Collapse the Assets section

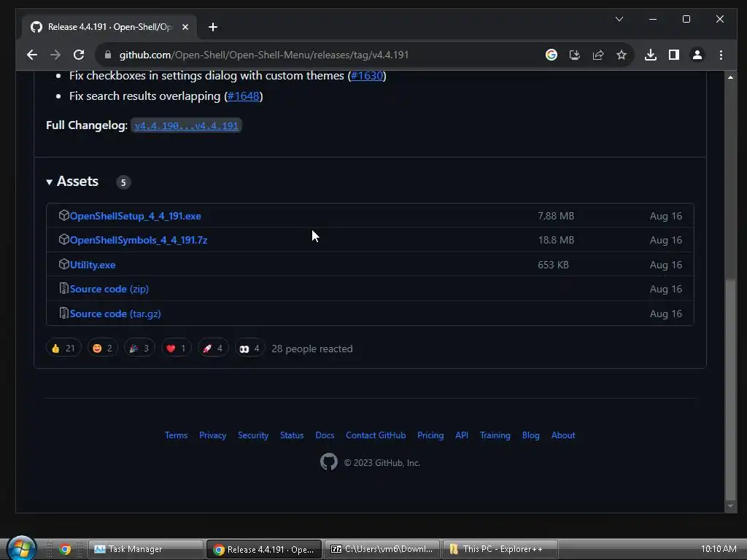click(x=72, y=182)
